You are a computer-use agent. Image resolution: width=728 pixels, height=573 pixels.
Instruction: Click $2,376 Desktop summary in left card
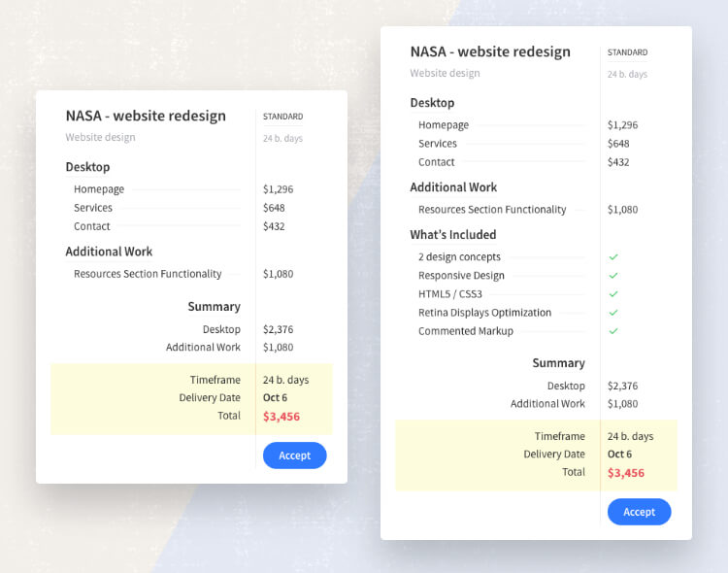pos(279,329)
